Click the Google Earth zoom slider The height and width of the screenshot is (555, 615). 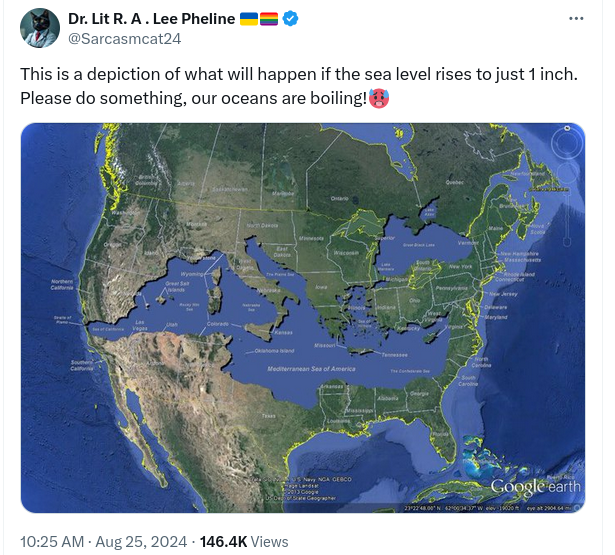(567, 216)
